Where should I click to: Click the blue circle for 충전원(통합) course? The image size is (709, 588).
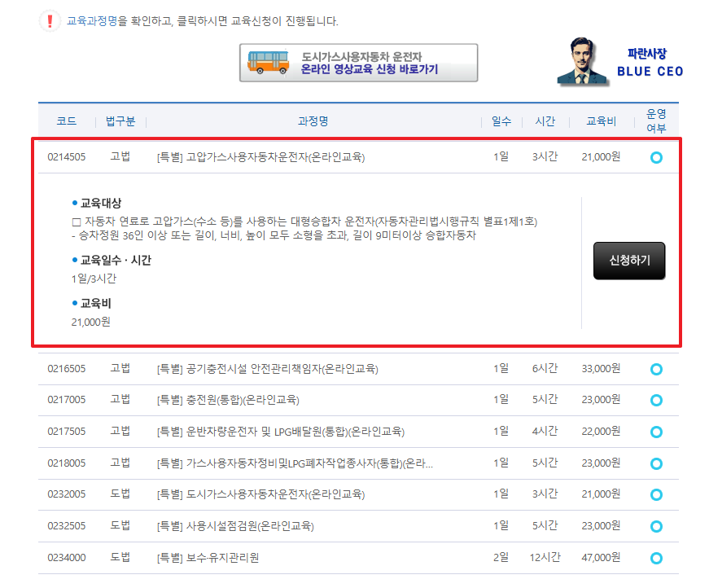656,401
